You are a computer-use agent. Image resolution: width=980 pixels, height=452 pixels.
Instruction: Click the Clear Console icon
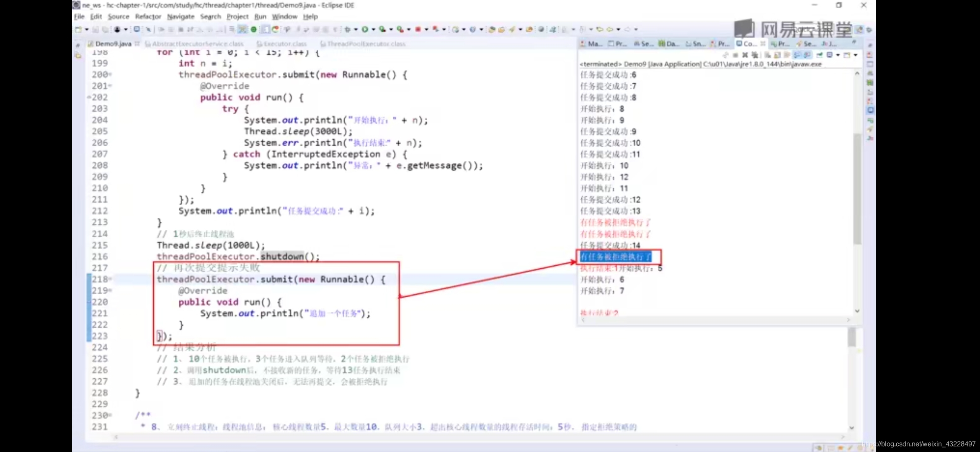point(767,55)
